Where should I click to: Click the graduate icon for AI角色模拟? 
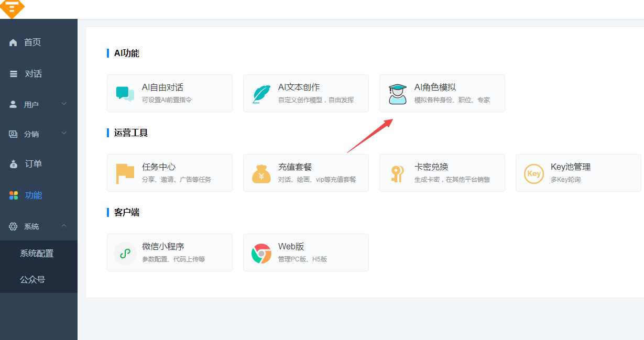[398, 94]
